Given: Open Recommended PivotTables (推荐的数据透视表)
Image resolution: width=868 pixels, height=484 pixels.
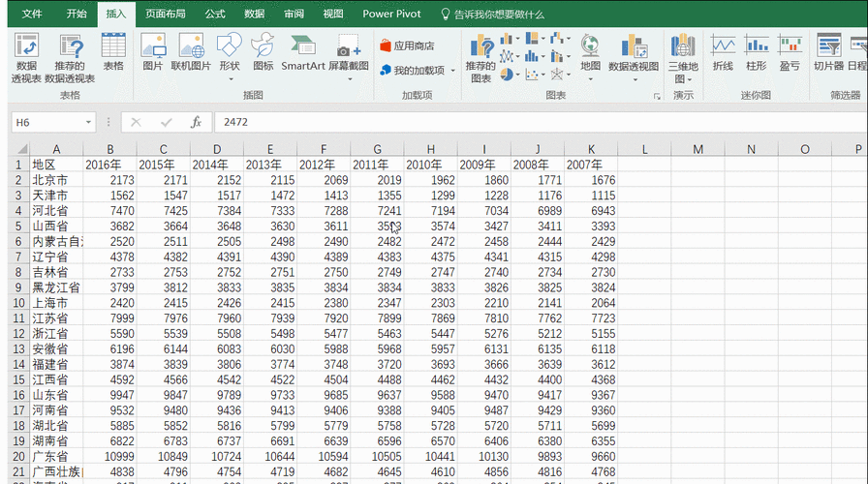Looking at the screenshot, I should tap(70, 57).
